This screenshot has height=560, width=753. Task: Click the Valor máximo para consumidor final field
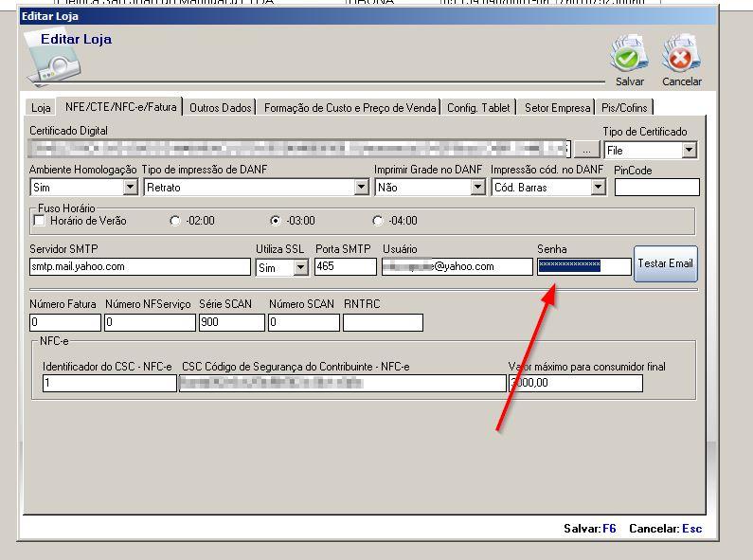tap(575, 383)
